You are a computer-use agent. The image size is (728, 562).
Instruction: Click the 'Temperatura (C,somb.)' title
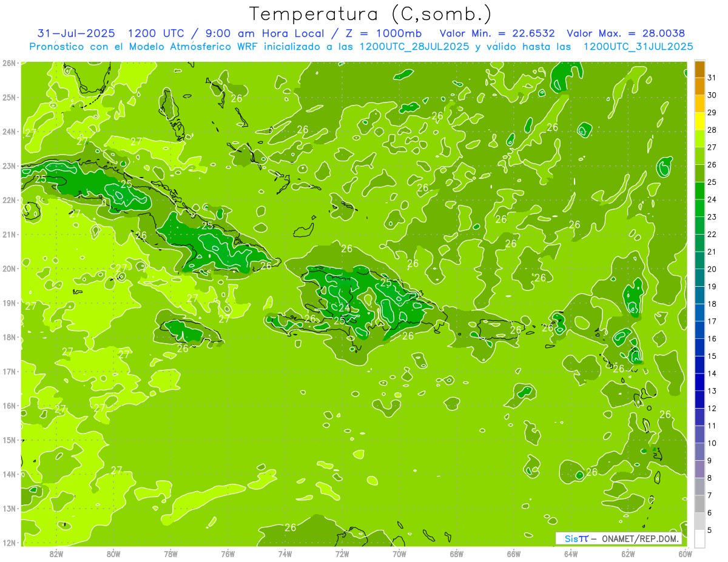(371, 14)
